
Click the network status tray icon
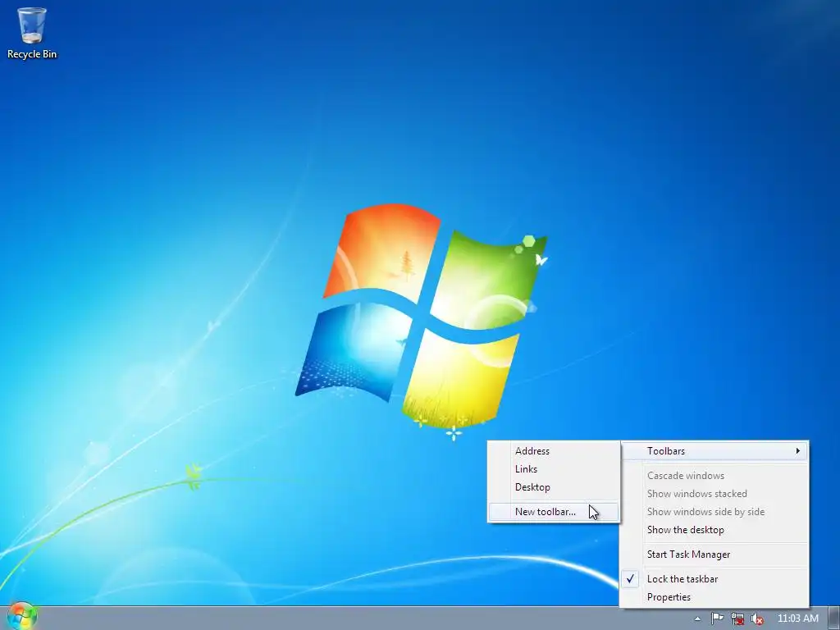[x=737, y=619]
